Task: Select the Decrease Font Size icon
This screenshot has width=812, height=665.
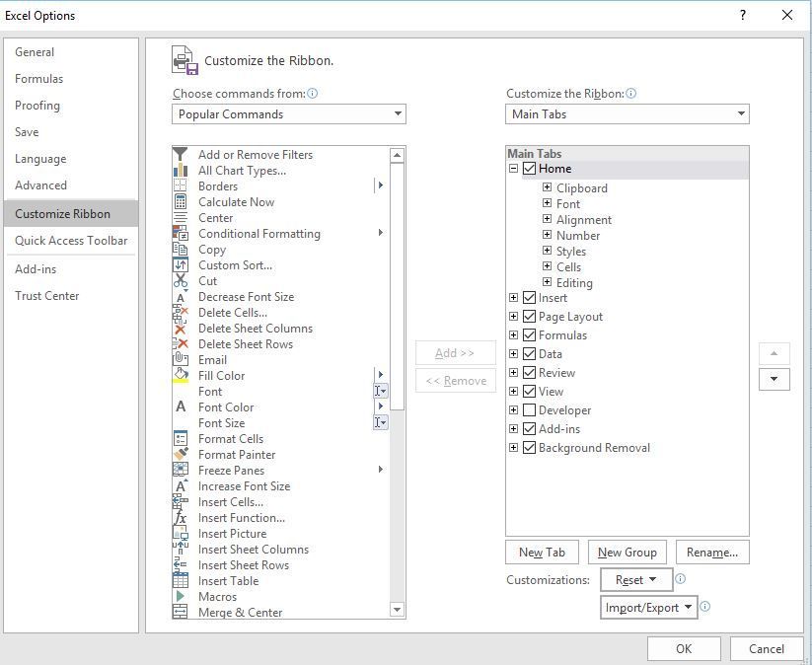Action: [181, 297]
